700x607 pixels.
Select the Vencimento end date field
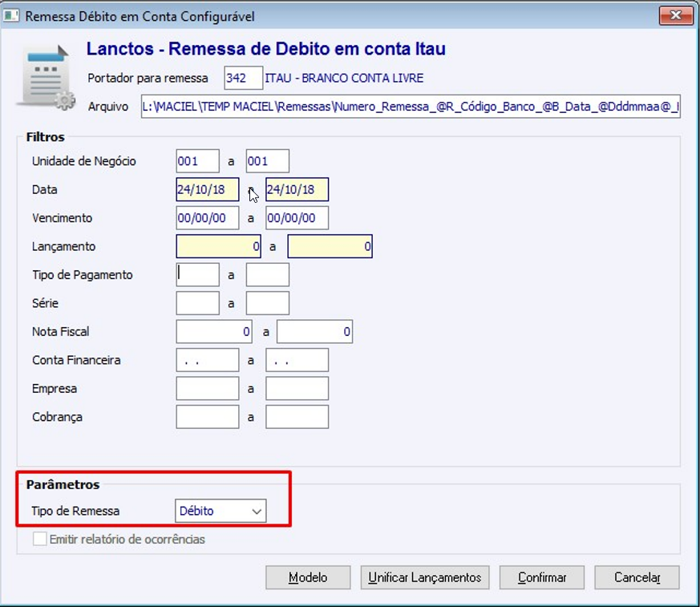(x=297, y=218)
